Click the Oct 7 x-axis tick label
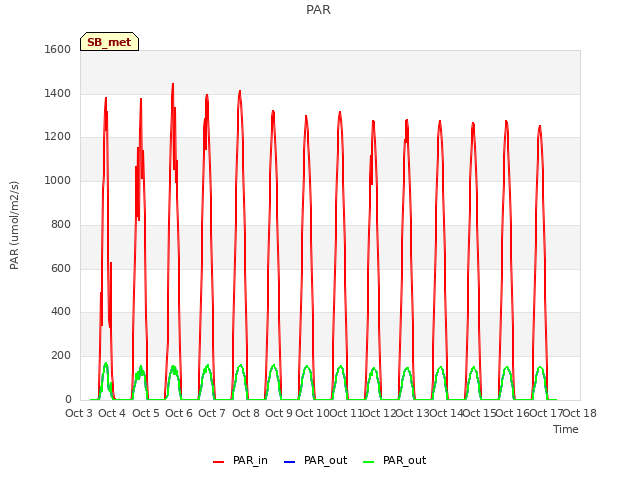The height and width of the screenshot is (480, 640). 212,413
